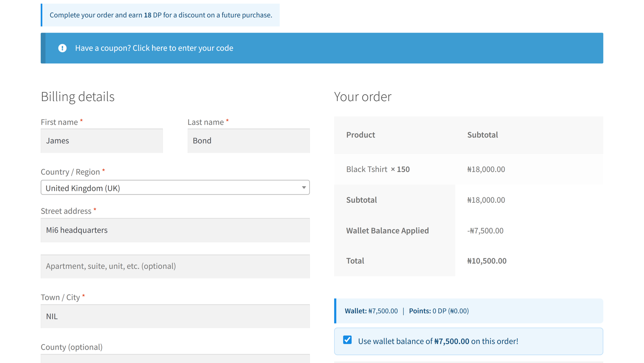Click the Wallet ₦7,500.00 balance info
Viewport: 644px width, 363px height.
371,311
